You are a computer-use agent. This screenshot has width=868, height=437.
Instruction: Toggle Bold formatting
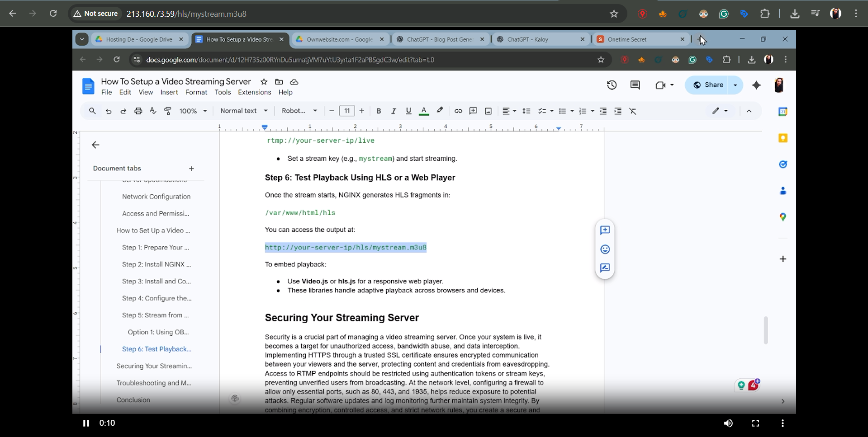click(379, 111)
